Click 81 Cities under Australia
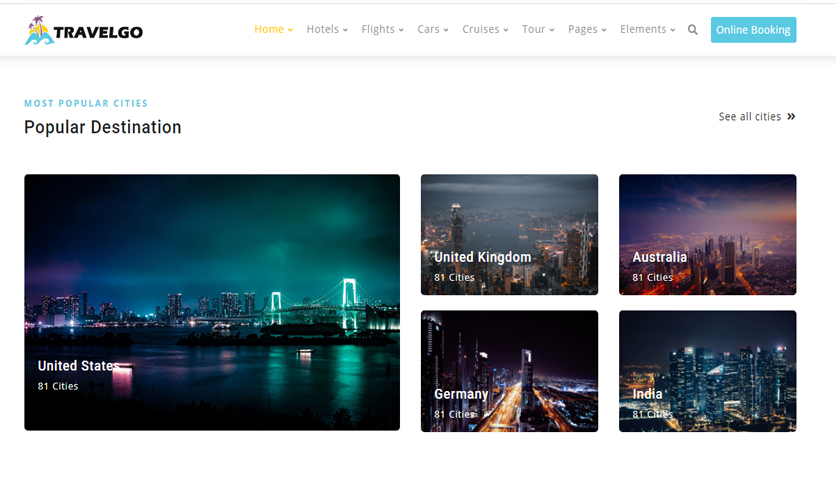The image size is (836, 484). click(653, 277)
